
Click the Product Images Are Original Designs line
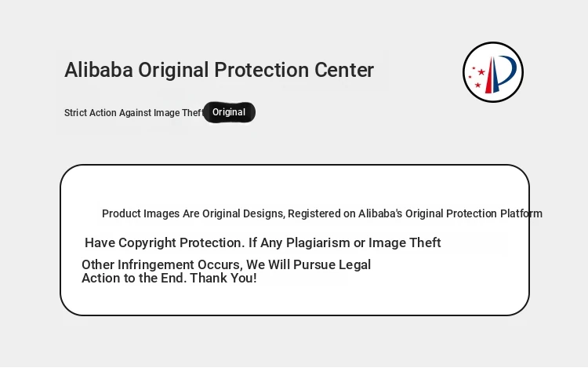tap(194, 213)
